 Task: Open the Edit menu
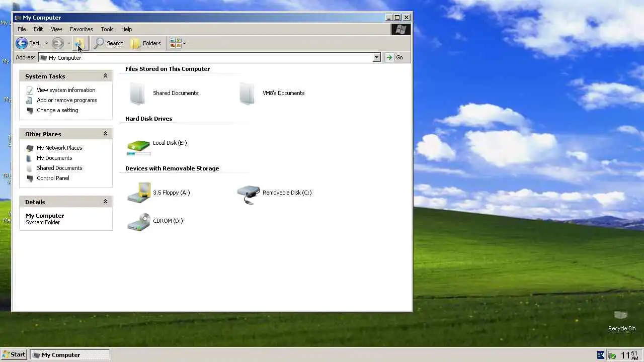38,29
